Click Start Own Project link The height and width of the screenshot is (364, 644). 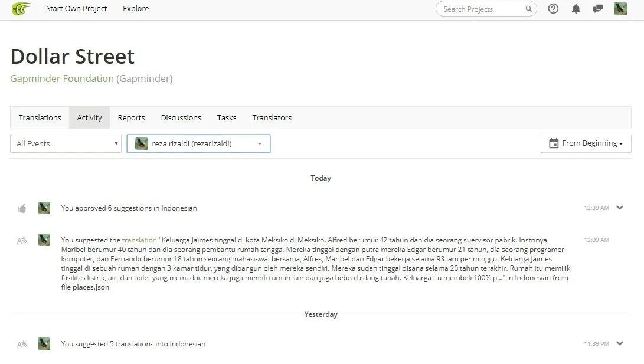(x=76, y=9)
